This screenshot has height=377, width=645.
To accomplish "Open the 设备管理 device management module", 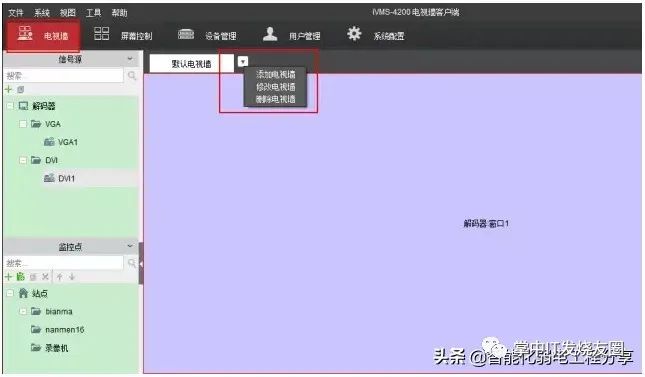I will coord(207,35).
